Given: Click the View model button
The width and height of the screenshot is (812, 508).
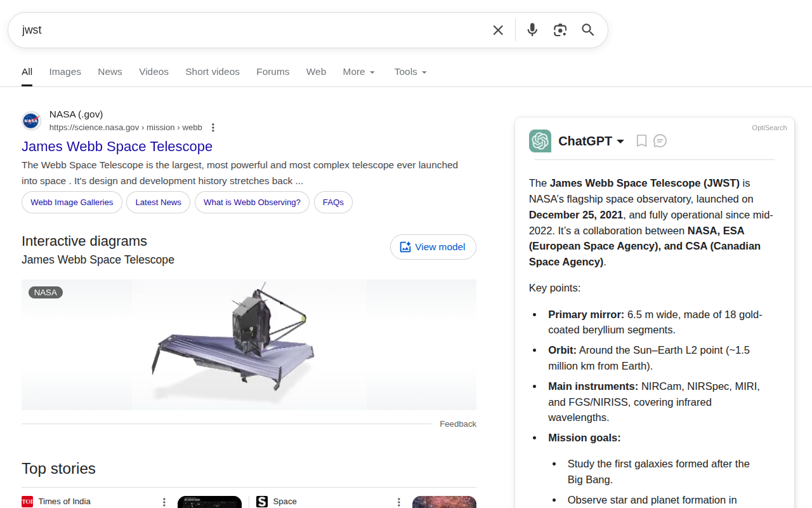Looking at the screenshot, I should 433,247.
